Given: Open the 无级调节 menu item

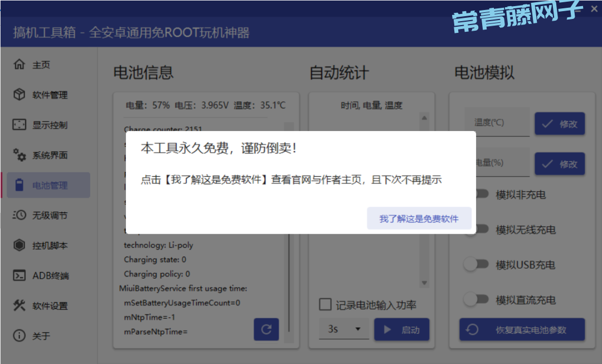Looking at the screenshot, I should click(50, 215).
